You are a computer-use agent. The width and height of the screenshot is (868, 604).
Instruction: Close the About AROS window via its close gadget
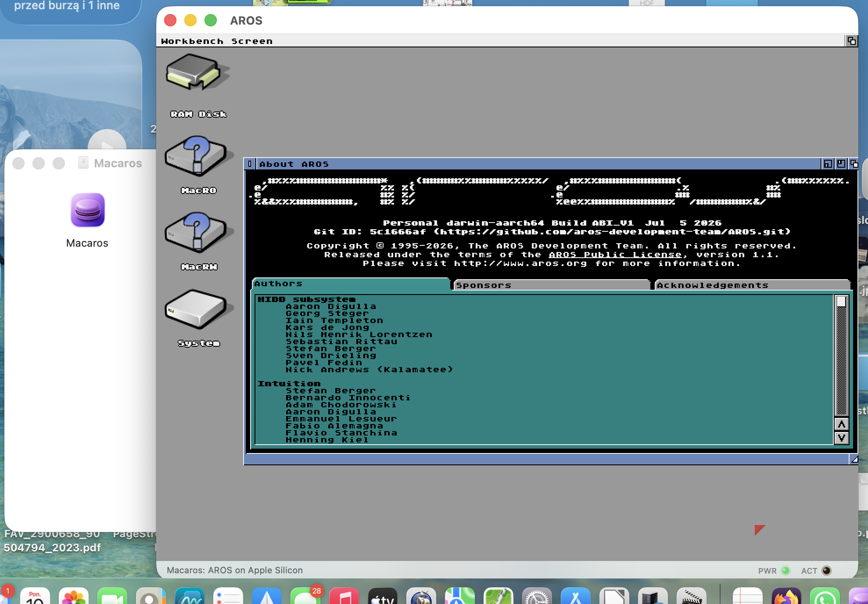tap(250, 164)
